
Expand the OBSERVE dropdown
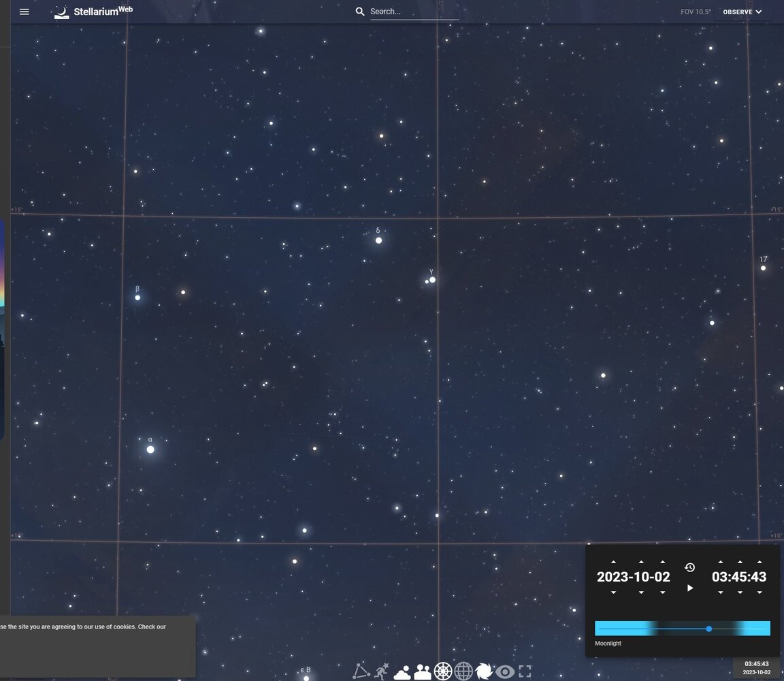[742, 12]
